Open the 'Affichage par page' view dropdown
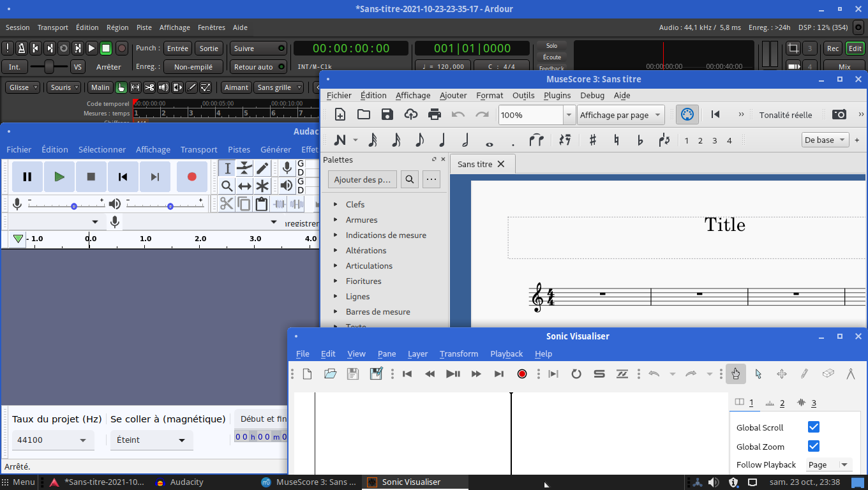Screen dimensions: 868x490 [620, 115]
